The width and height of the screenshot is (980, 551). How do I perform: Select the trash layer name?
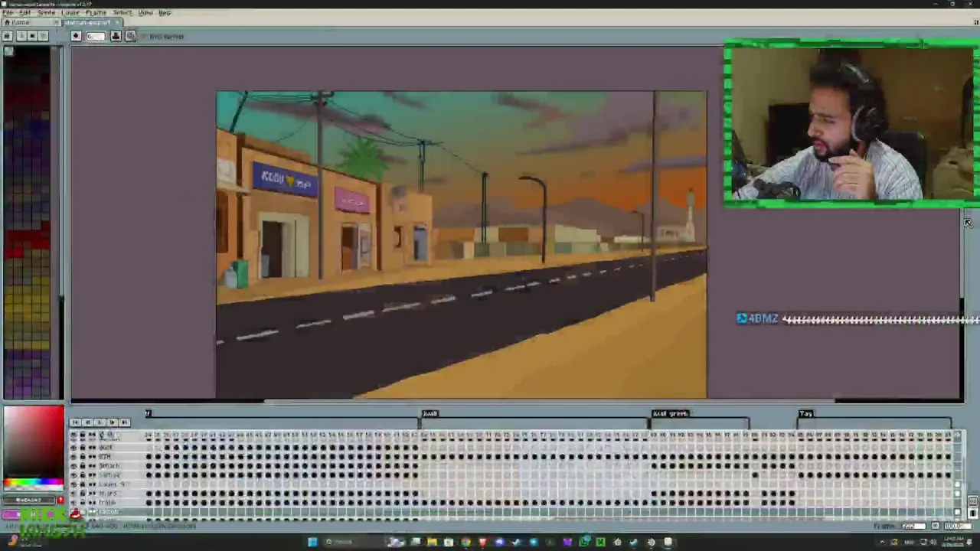(x=107, y=503)
